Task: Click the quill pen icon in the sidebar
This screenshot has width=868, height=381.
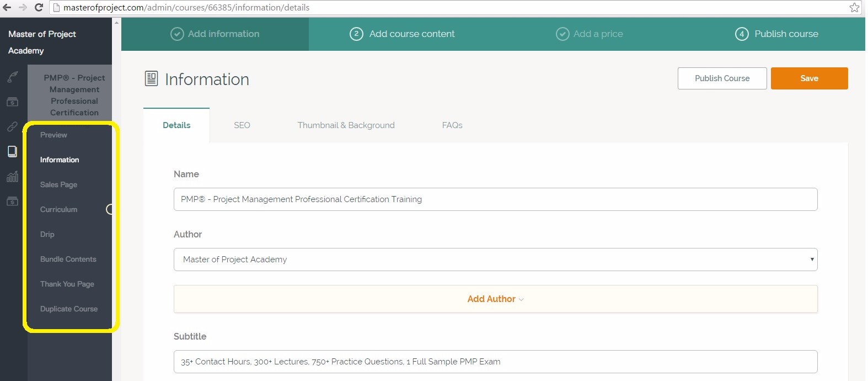Action: (13, 77)
